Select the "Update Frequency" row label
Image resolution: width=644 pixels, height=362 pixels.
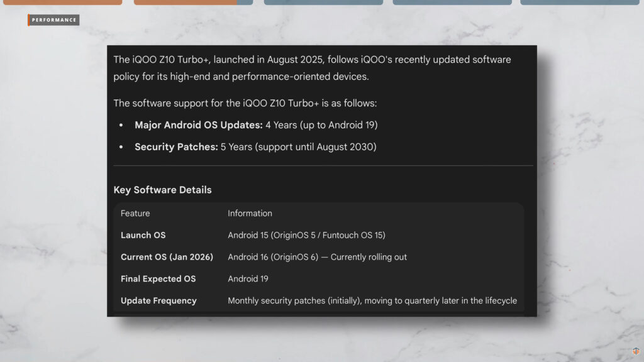click(x=158, y=301)
